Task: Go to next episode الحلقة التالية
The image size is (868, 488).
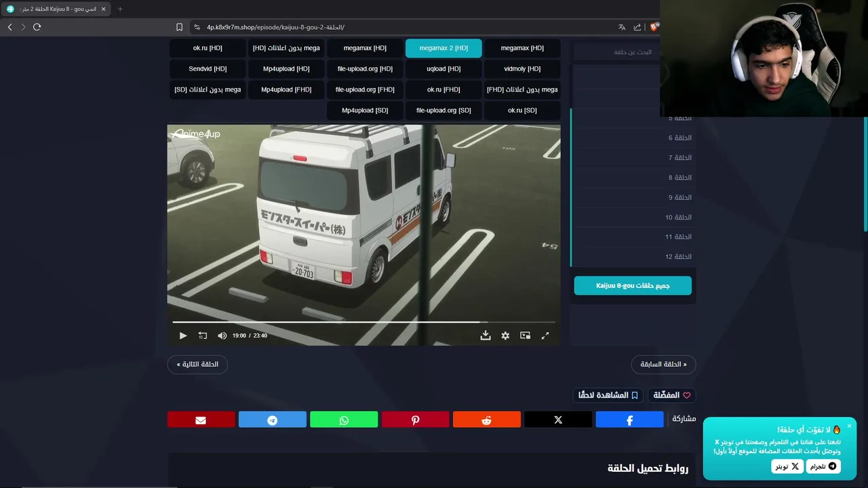Action: (x=197, y=365)
